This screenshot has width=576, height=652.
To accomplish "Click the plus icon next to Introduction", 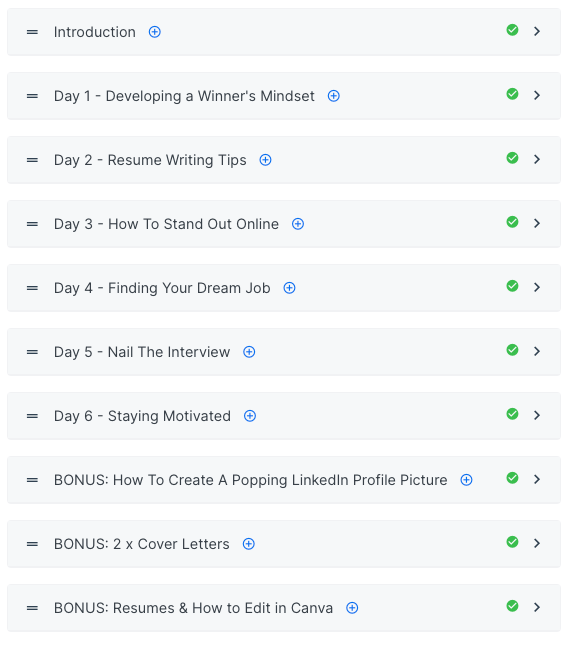I will (x=155, y=32).
